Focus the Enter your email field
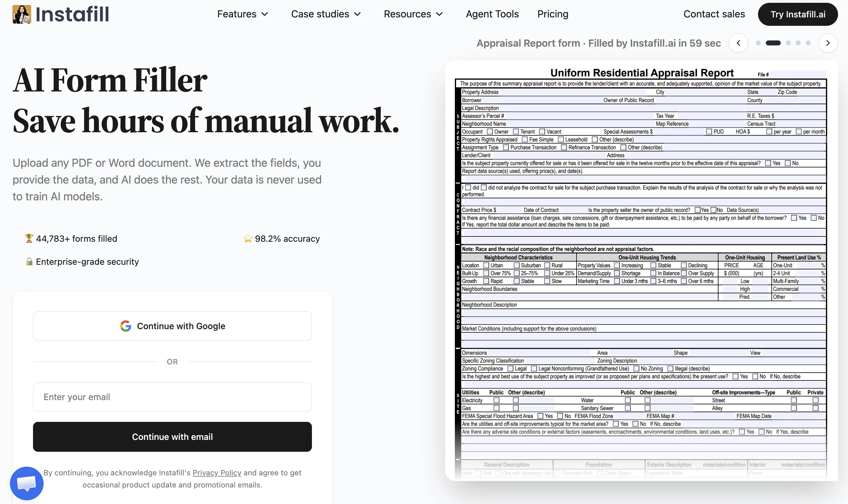Image resolution: width=848 pixels, height=504 pixels. 172,397
